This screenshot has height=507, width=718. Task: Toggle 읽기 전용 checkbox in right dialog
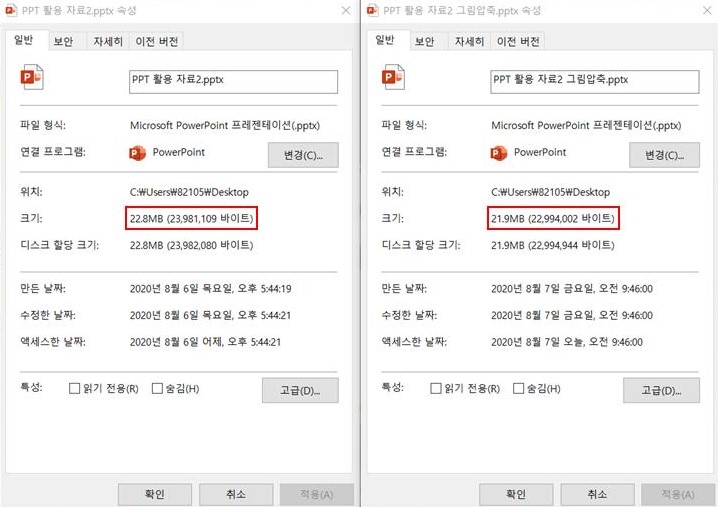click(x=435, y=388)
